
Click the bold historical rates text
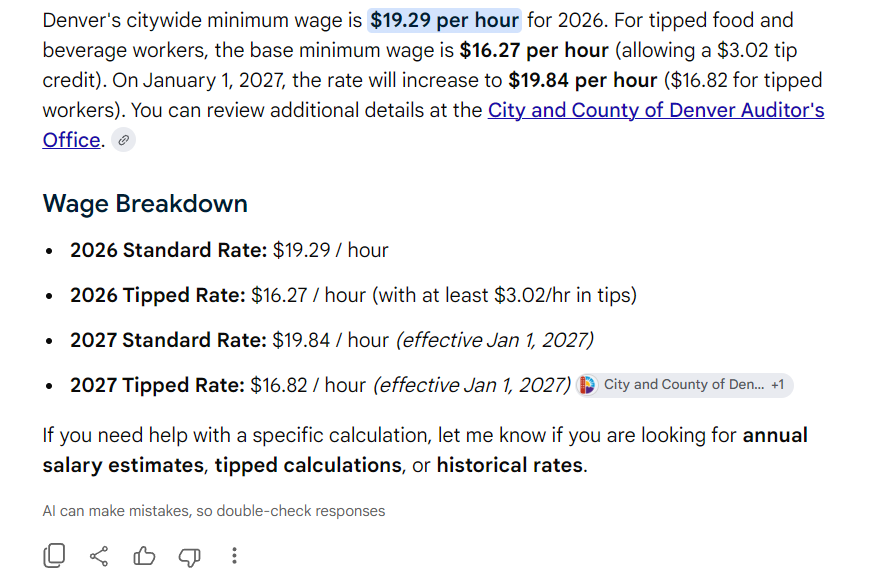click(x=510, y=465)
